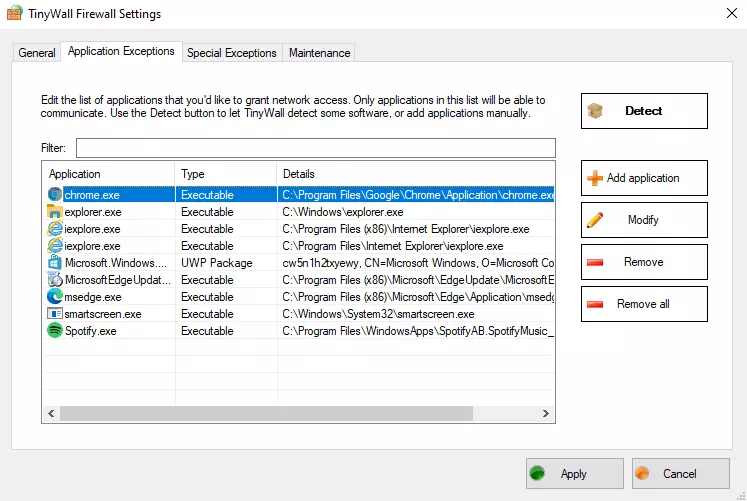Switch to the General tab
The image size is (747, 501).
[x=37, y=52]
